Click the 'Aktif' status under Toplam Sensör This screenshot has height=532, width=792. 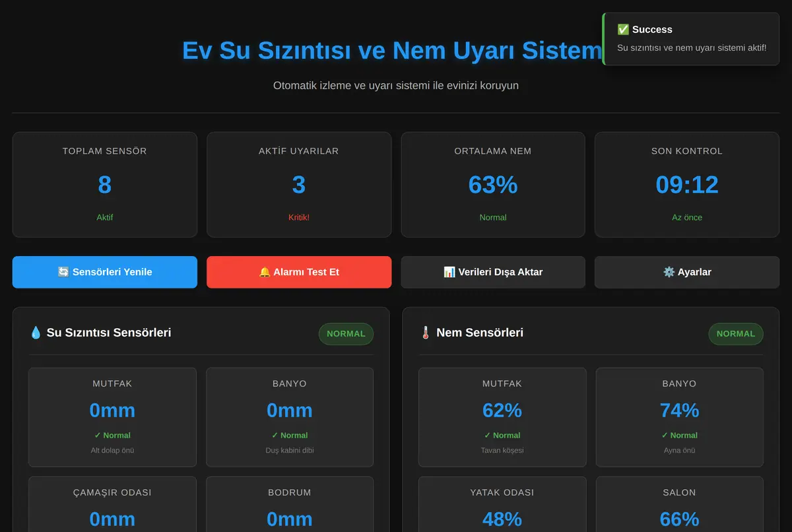(104, 217)
